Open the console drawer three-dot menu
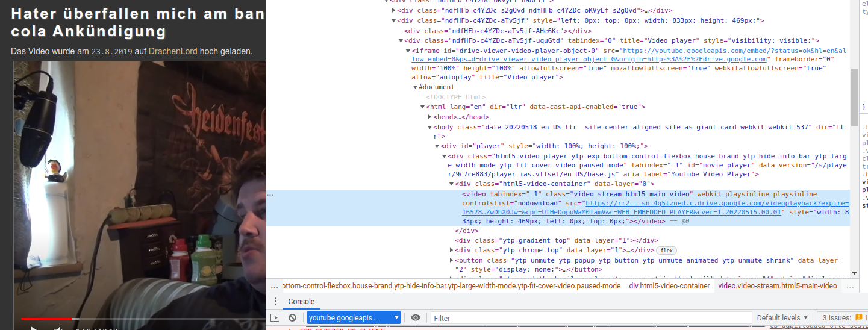The height and width of the screenshot is (330, 868). click(275, 302)
